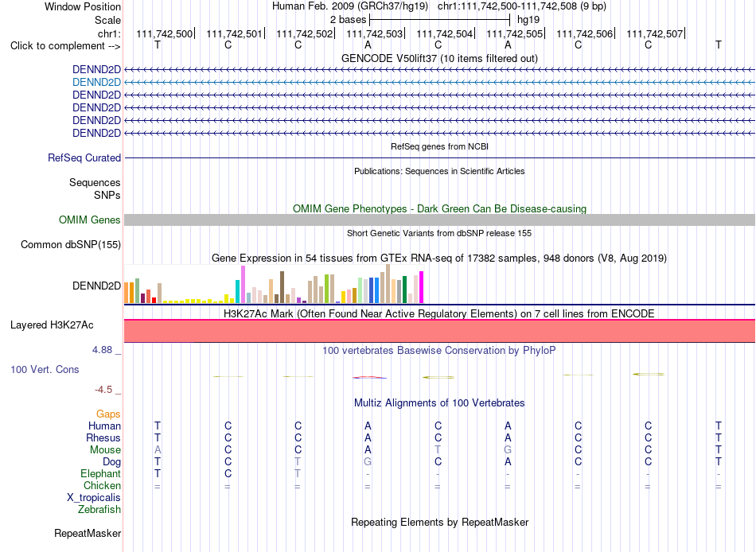Screen dimensions: 756x552
Task: Open the RefSeq Curated track label
Action: click(84, 157)
